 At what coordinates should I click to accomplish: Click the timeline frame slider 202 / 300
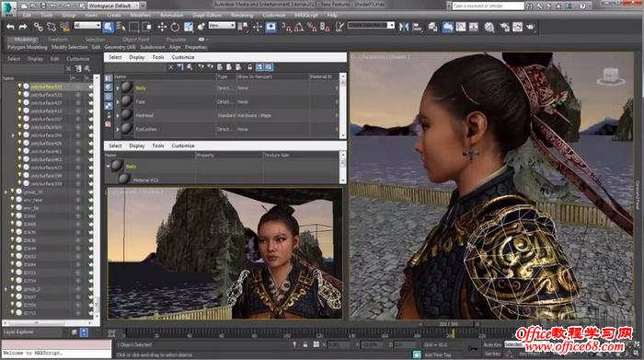tap(449, 324)
